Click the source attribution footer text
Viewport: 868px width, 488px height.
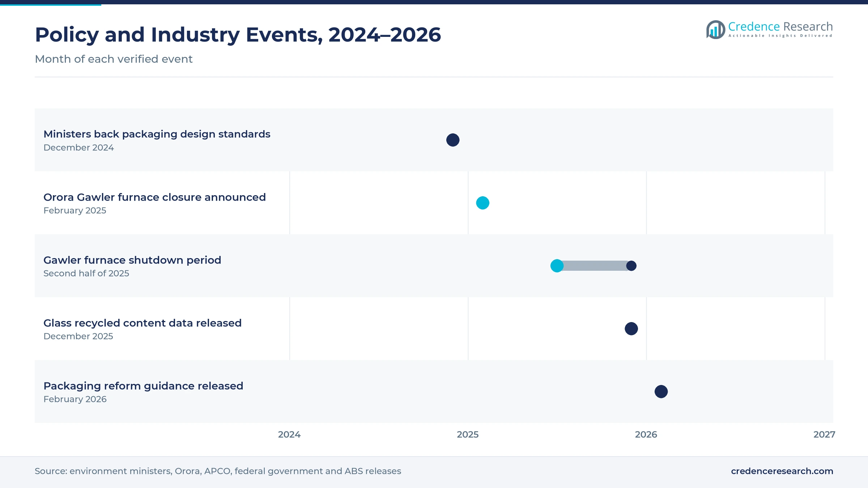coord(218,471)
